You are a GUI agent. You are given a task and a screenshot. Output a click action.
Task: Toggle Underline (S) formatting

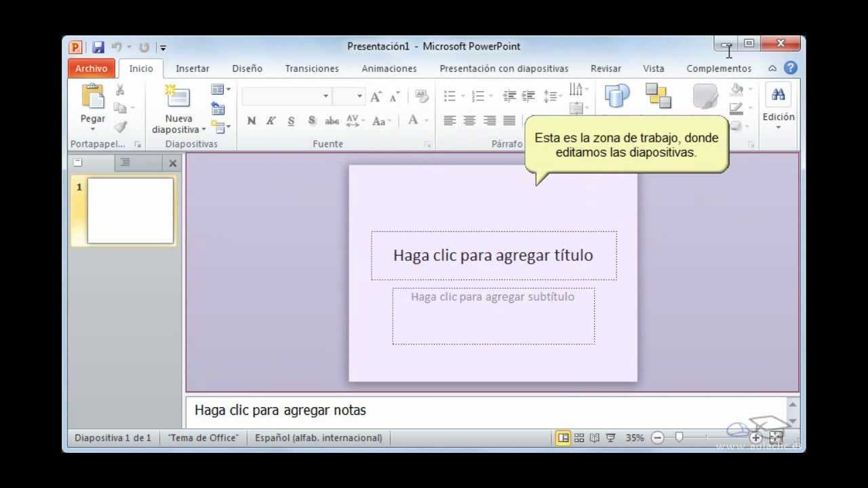click(291, 121)
